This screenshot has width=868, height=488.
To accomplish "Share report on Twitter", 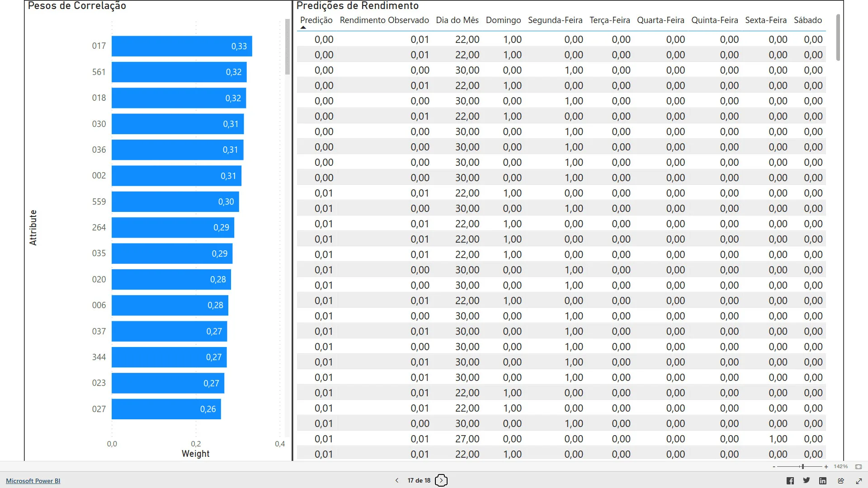I will click(807, 480).
